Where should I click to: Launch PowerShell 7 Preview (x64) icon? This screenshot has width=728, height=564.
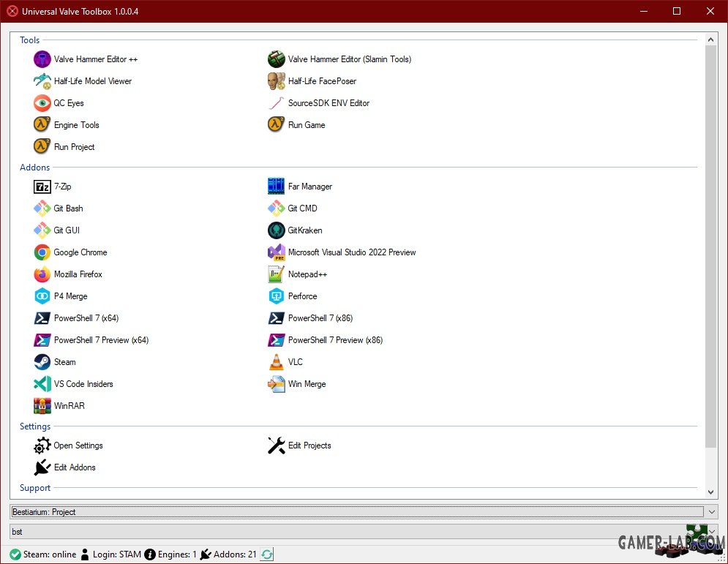click(42, 340)
